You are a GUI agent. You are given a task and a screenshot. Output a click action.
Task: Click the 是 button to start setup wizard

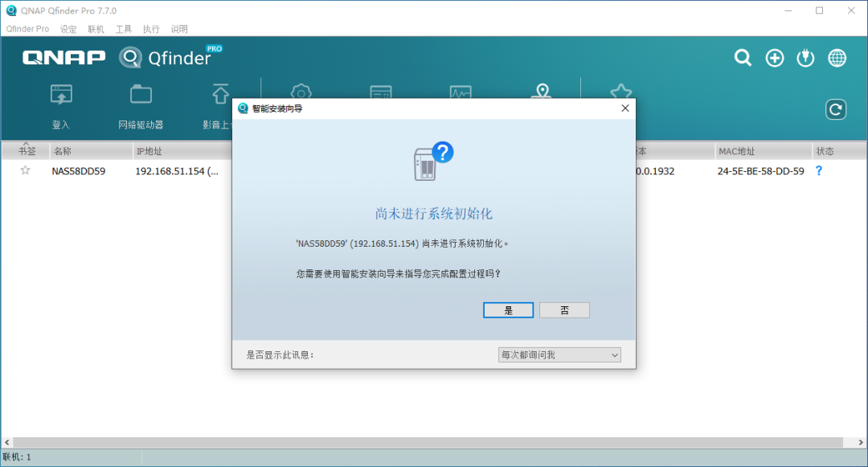click(508, 309)
